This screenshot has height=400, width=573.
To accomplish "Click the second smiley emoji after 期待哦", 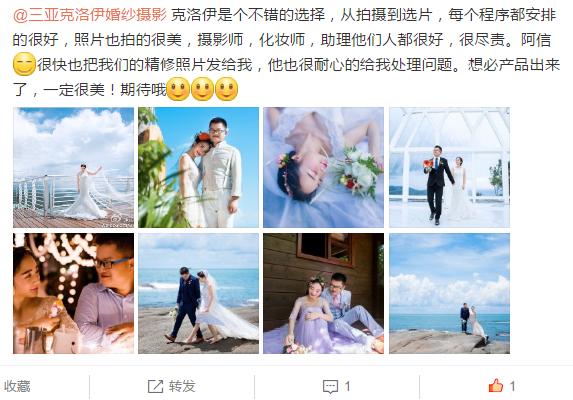I will [x=202, y=89].
